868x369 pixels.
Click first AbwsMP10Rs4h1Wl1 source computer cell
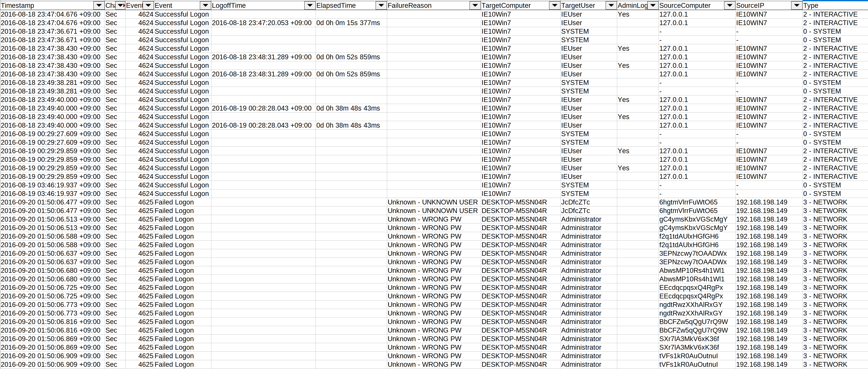coord(697,271)
